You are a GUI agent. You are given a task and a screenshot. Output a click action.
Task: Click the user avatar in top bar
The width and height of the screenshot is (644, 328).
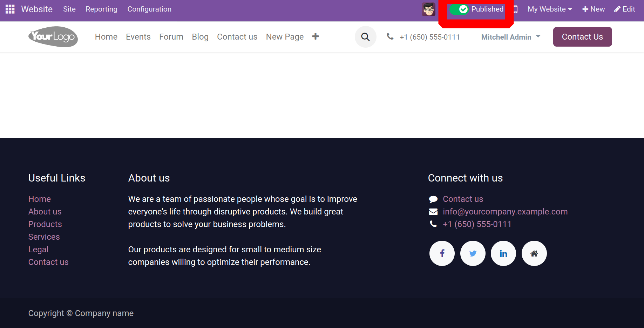coord(428,9)
